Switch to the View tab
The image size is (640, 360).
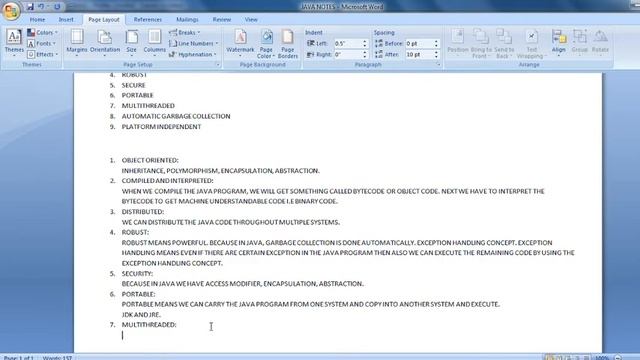click(x=251, y=19)
